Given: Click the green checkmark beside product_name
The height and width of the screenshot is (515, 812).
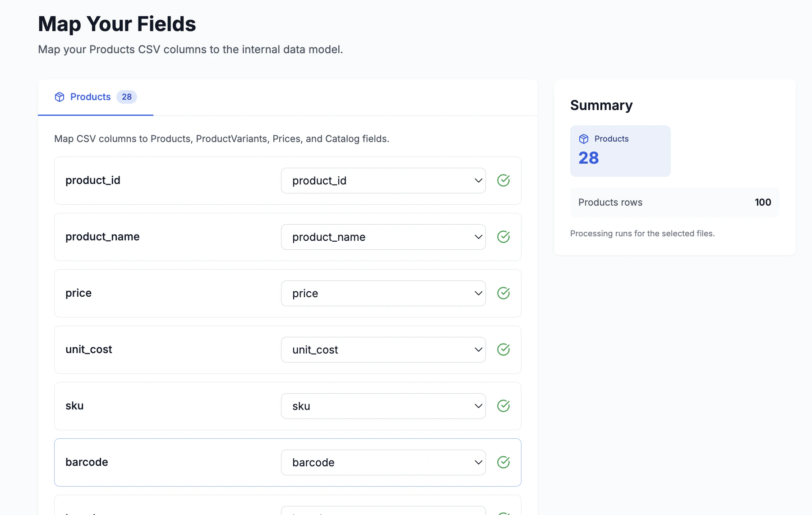Looking at the screenshot, I should [x=503, y=237].
